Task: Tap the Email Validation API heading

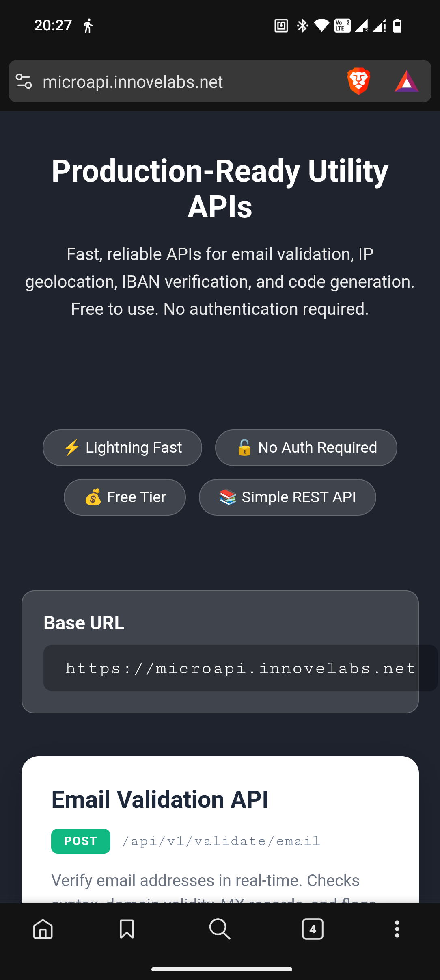Action: pyautogui.click(x=160, y=800)
